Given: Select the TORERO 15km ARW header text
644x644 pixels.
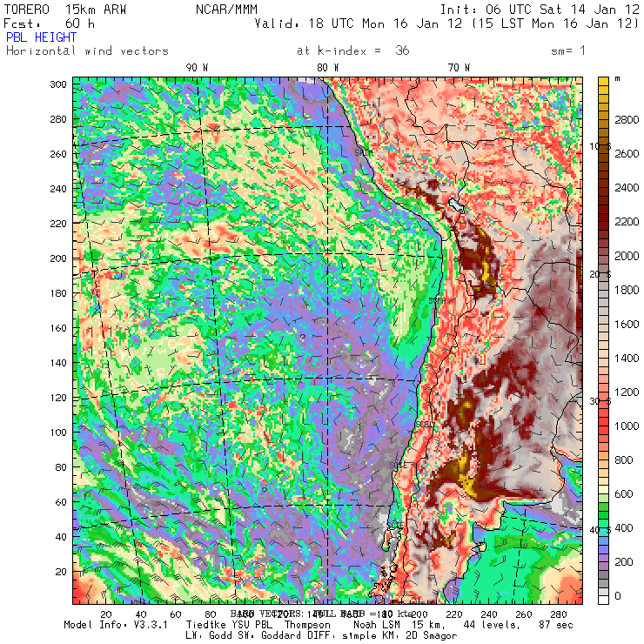Looking at the screenshot, I should pos(65,10).
